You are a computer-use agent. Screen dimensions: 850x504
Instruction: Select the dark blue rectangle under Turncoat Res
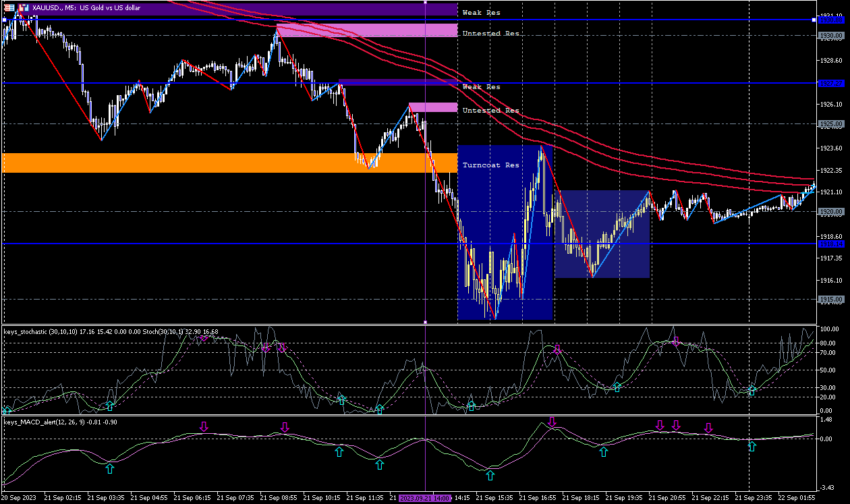(505, 232)
